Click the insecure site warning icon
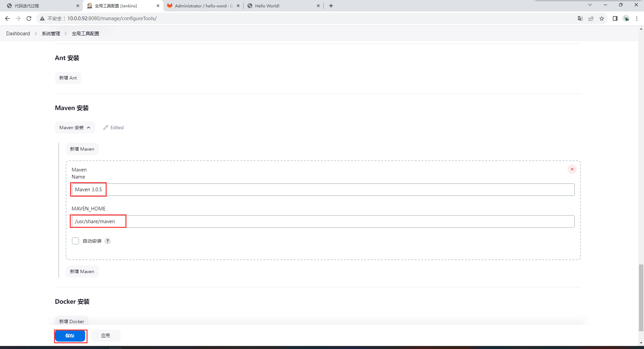644x349 pixels. pos(42,18)
